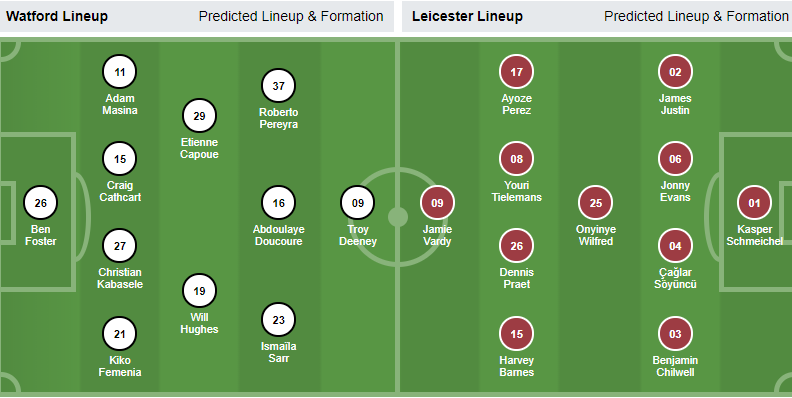Viewport: 792px width, 398px height.
Task: Click the center circle spot on pitch
Action: coord(398,217)
